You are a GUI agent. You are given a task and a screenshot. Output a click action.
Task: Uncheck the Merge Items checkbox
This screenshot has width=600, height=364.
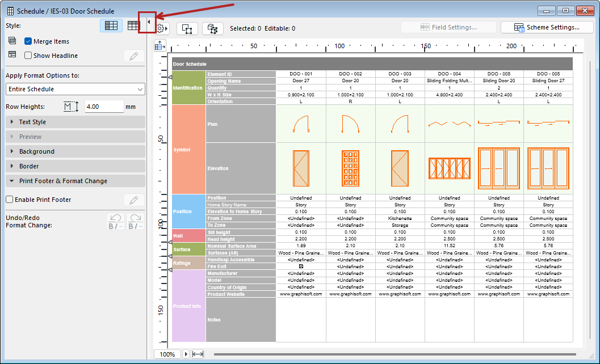[28, 41]
